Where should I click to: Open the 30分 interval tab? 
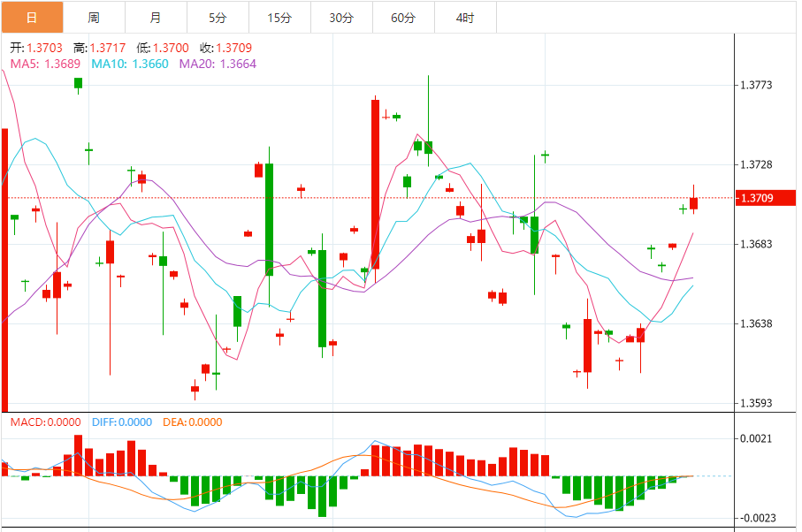click(x=341, y=18)
